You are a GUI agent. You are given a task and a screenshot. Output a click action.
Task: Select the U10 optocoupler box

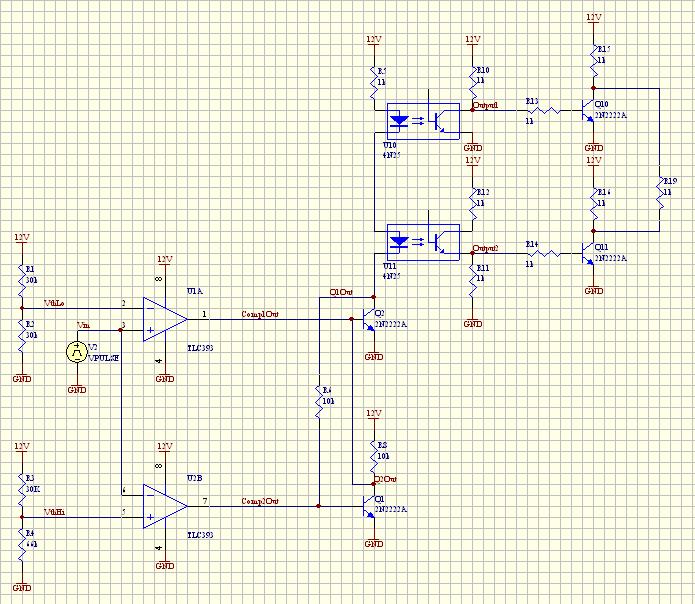(423, 121)
